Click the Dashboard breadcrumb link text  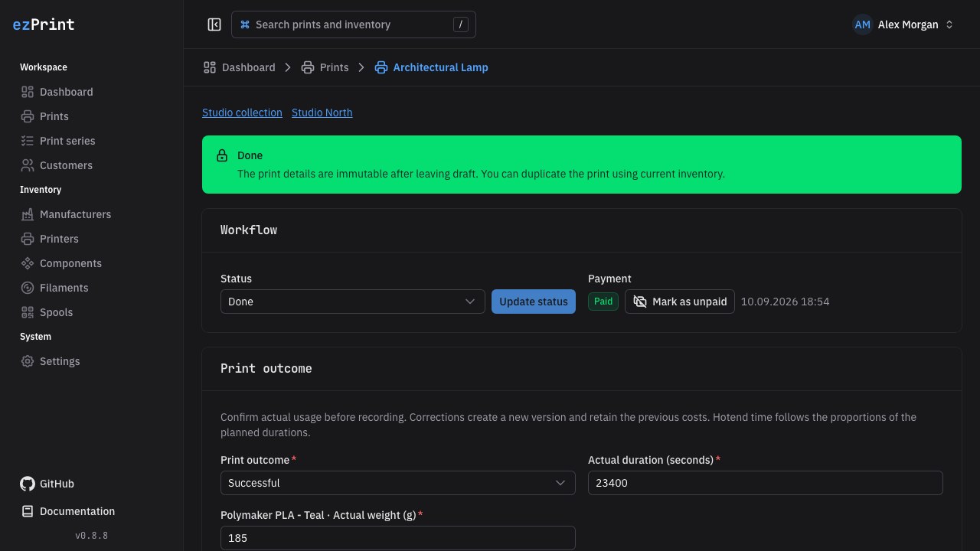tap(249, 67)
